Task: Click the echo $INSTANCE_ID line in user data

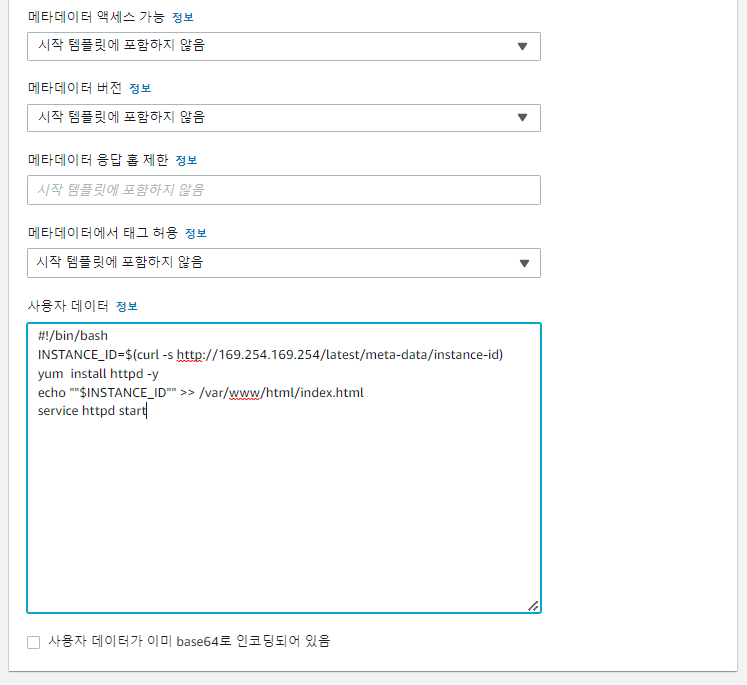Action: (x=201, y=393)
